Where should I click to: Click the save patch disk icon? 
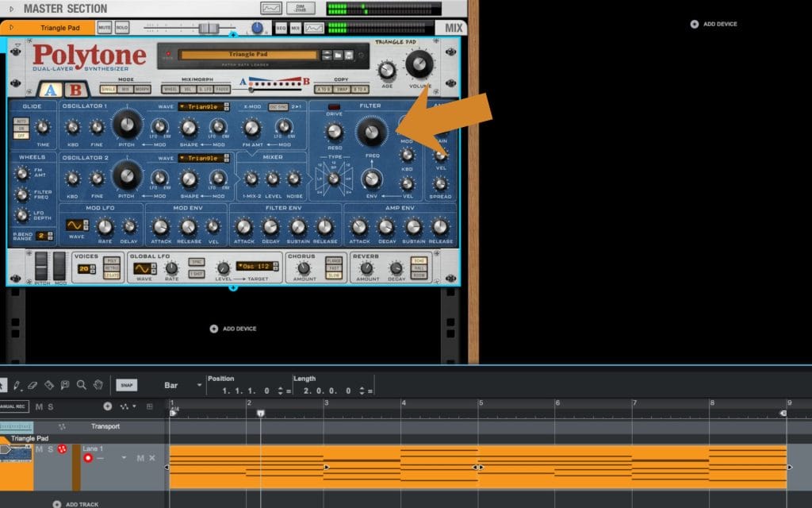click(348, 55)
